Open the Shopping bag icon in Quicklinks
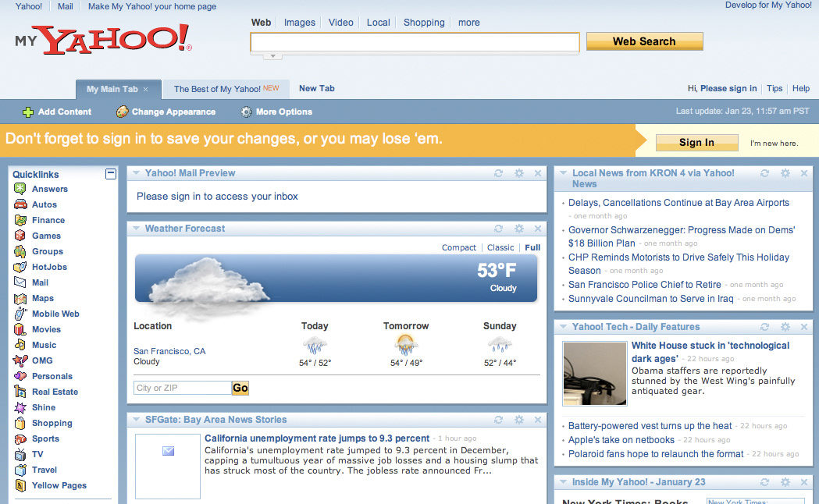 (x=20, y=423)
